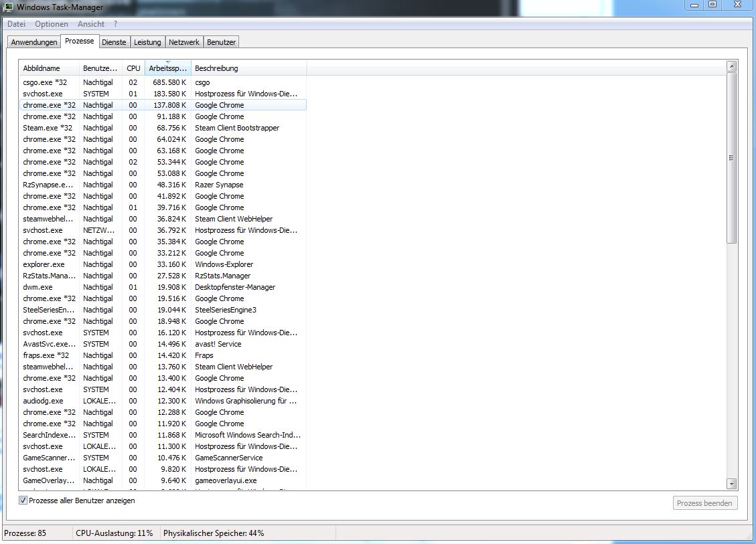Select the chrome.exe row using 64.024 K
The height and width of the screenshot is (544, 756).
click(x=163, y=139)
